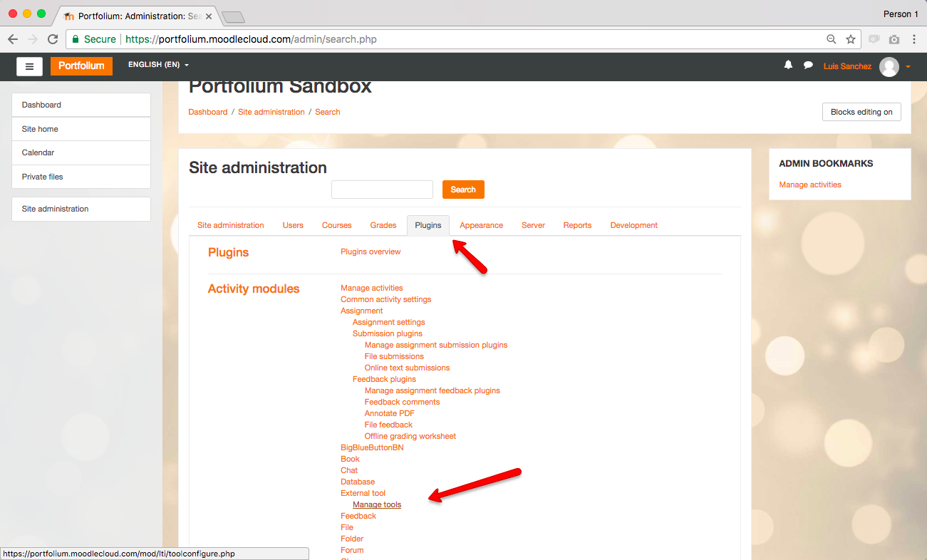The height and width of the screenshot is (560, 927).
Task: Switch to the Grades tab
Action: click(383, 225)
